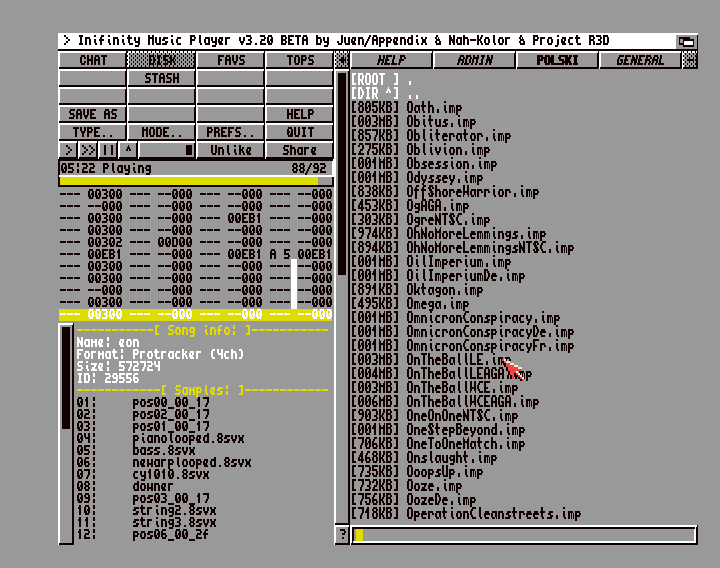The image size is (720, 568).
Task: Start playback with the > play button
Action: pyautogui.click(x=68, y=150)
